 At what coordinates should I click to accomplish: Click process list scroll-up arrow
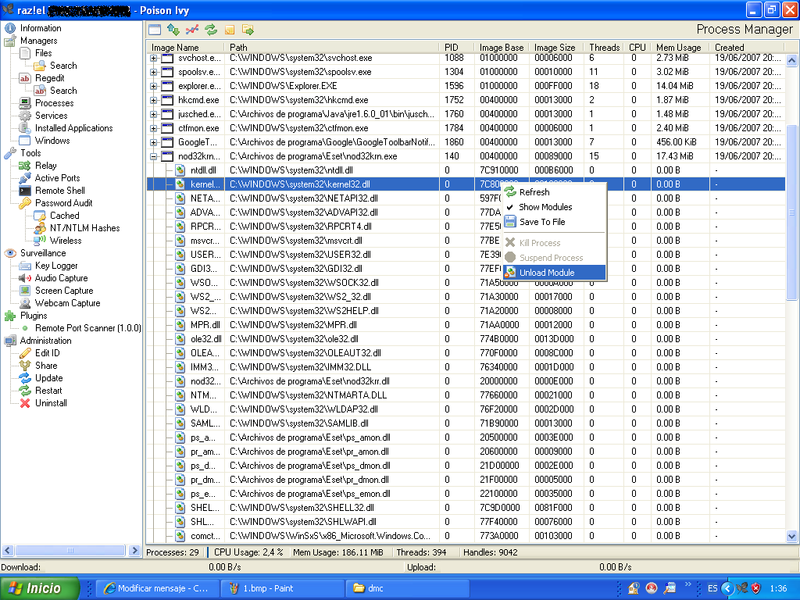[792, 61]
